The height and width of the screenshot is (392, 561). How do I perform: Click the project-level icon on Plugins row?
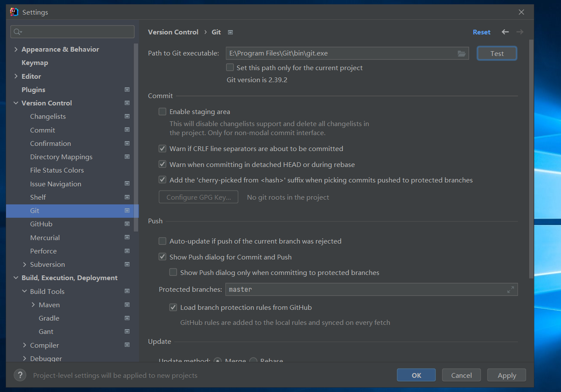click(127, 90)
